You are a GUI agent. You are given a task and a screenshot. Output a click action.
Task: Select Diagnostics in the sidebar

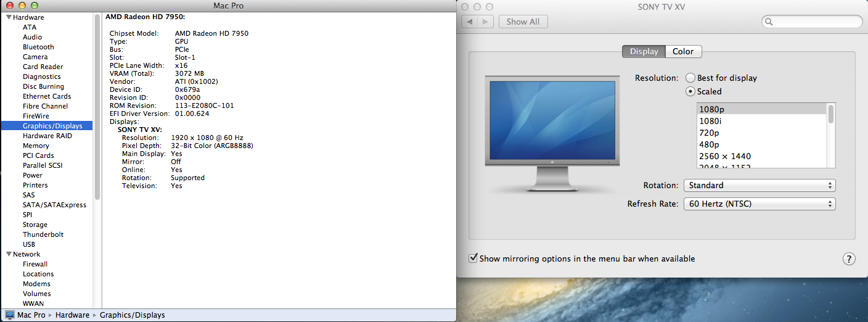point(42,76)
